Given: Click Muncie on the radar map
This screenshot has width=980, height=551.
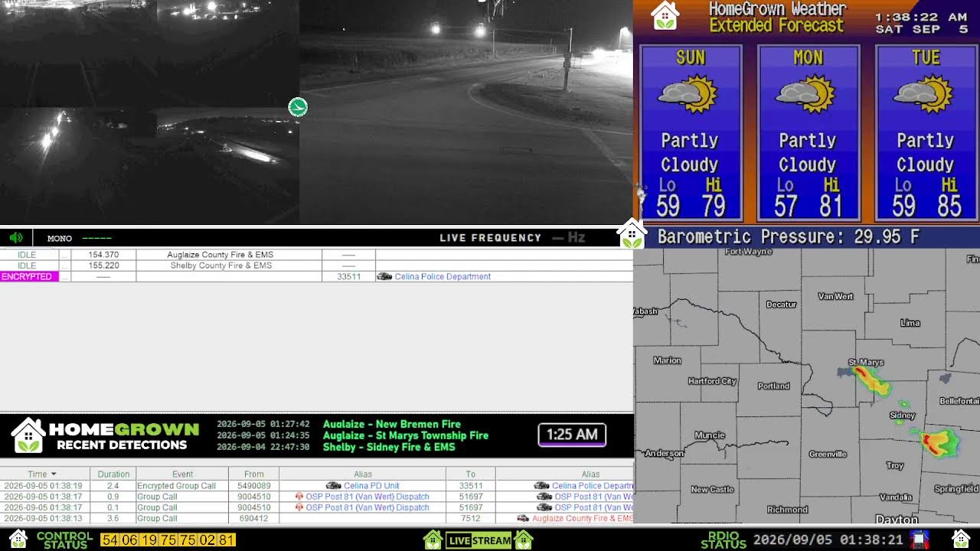Looking at the screenshot, I should click(710, 435).
